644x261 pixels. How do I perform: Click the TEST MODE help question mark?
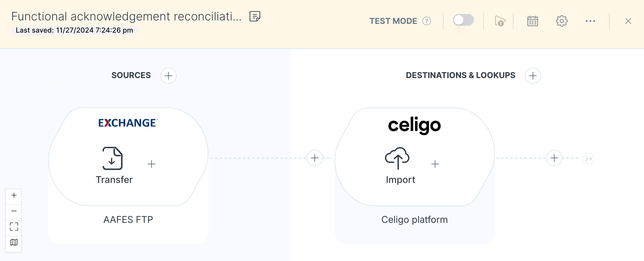pos(426,21)
